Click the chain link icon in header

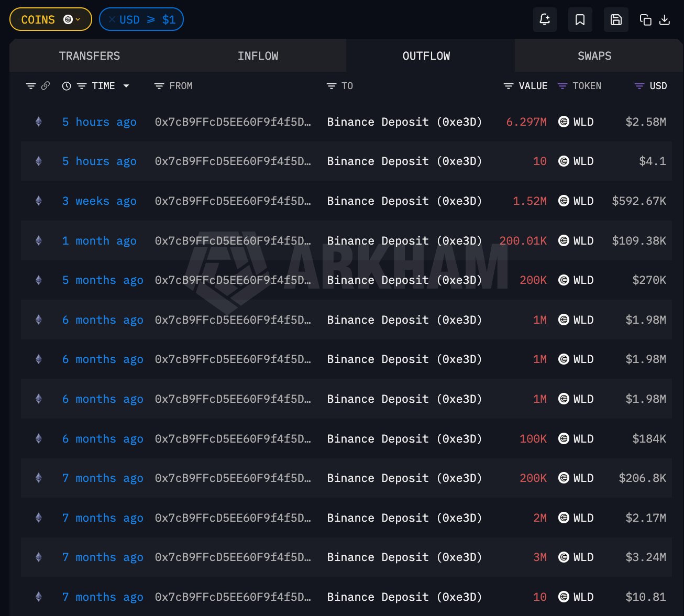(x=46, y=86)
